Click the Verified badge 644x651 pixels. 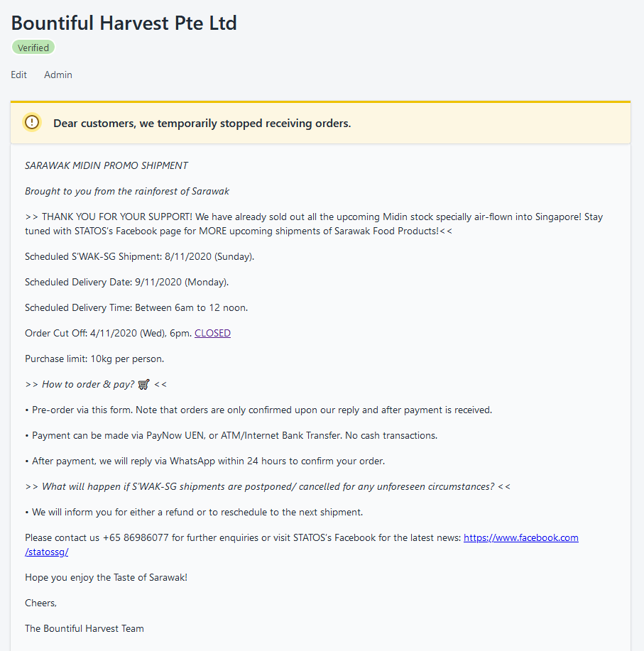(33, 48)
